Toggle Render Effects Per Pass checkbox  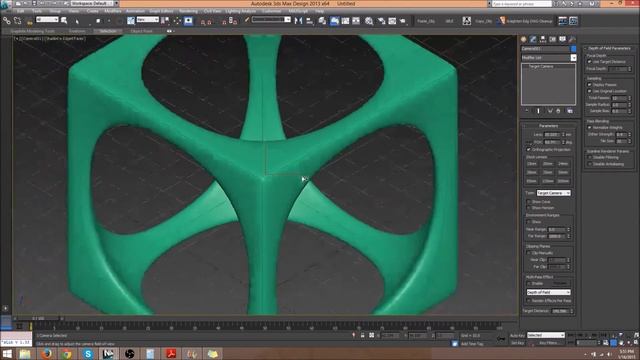click(529, 300)
